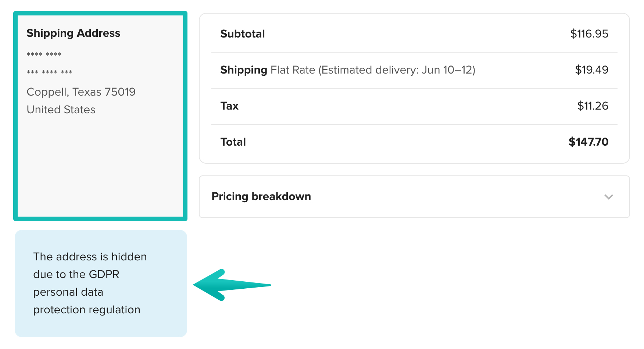Select the Coppell, Texas 75019 text
644x349 pixels.
pos(81,92)
